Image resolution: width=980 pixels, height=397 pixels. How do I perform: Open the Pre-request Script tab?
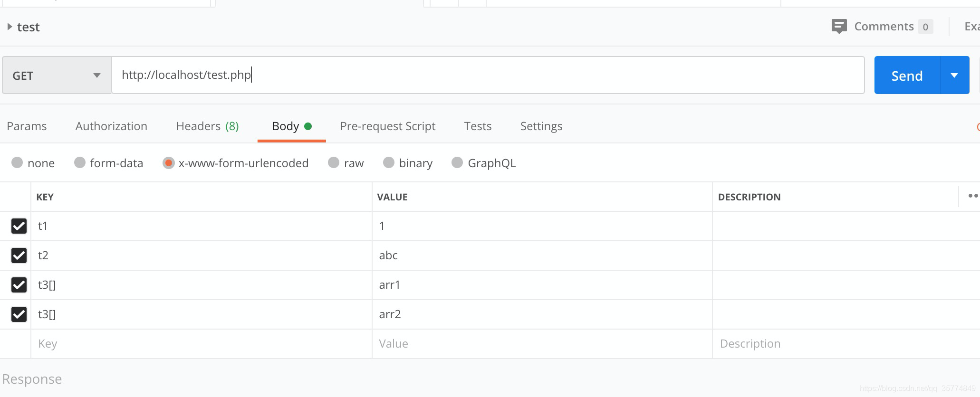[387, 126]
